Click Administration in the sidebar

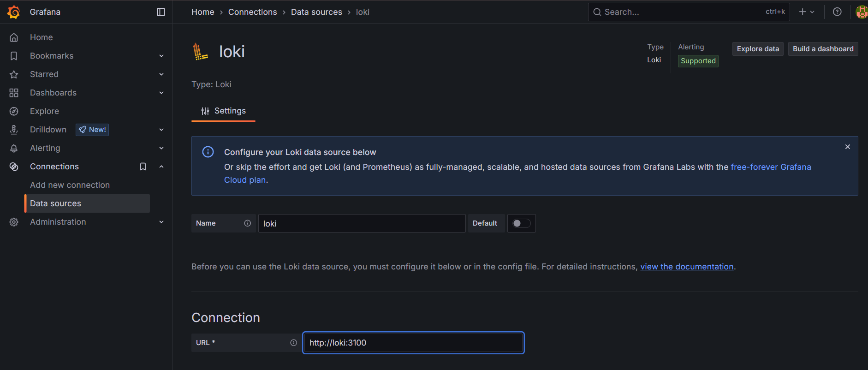[58, 222]
